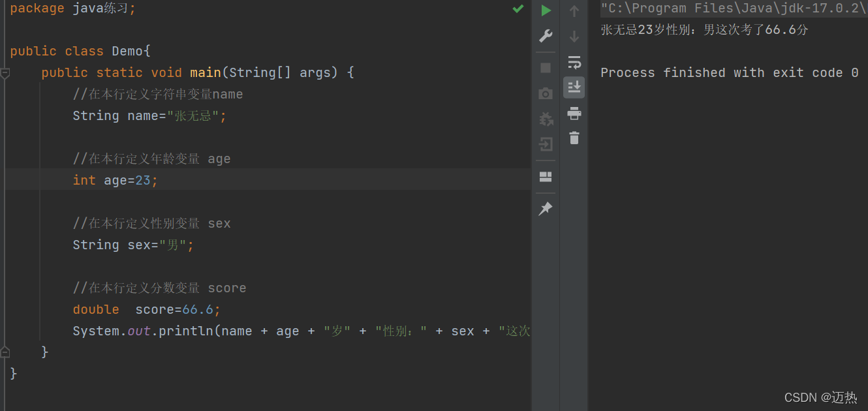The width and height of the screenshot is (868, 411).
Task: Click the camera dump threads icon
Action: (546, 94)
